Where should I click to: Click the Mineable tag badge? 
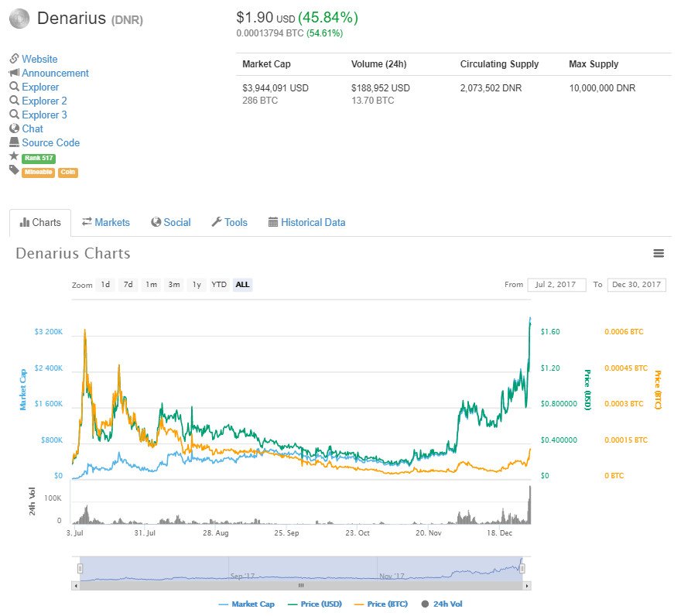[x=38, y=172]
